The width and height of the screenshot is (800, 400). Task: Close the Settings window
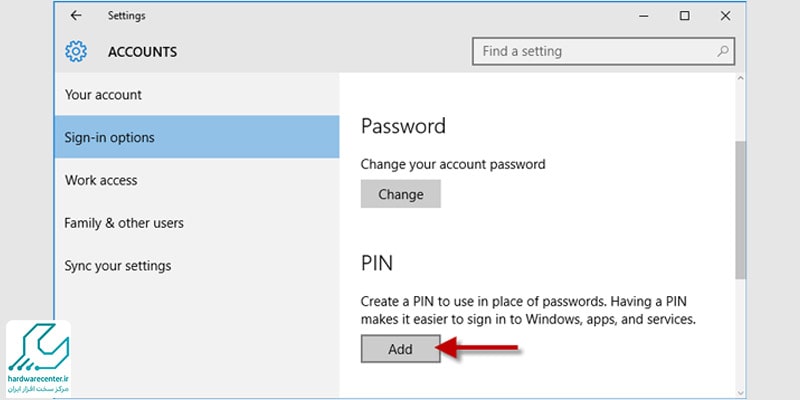coord(725,16)
